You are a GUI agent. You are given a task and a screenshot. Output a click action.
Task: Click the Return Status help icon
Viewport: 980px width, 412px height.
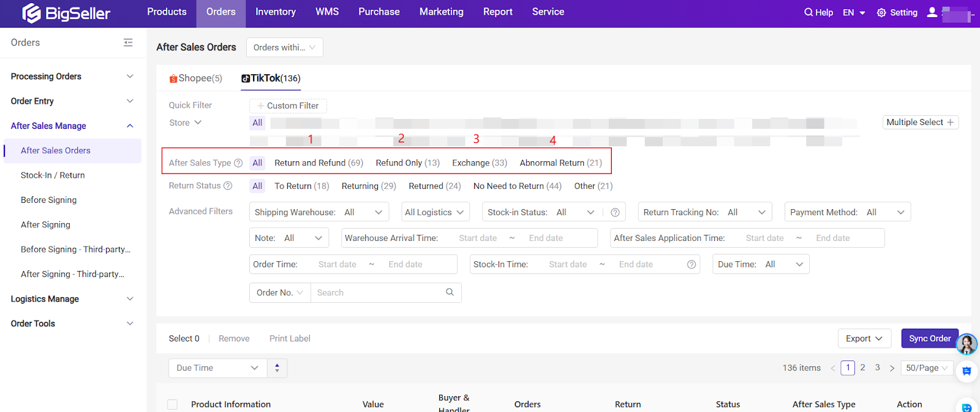coord(228,186)
